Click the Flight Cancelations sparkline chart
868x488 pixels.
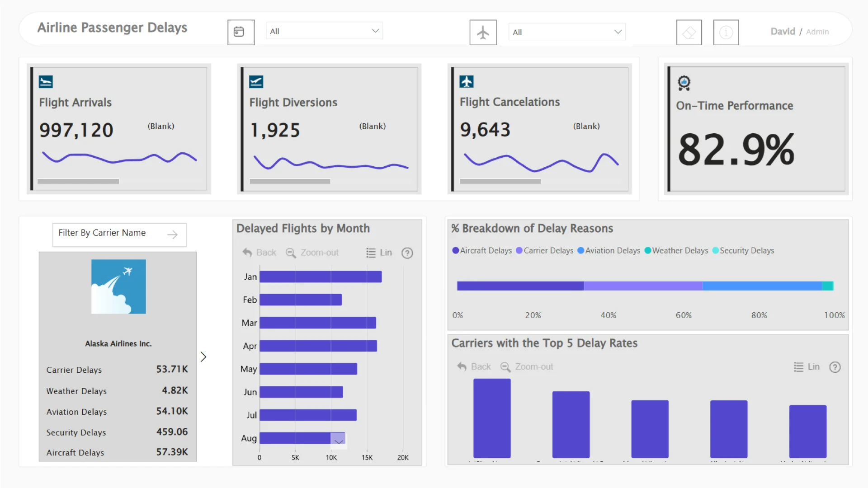(x=541, y=163)
